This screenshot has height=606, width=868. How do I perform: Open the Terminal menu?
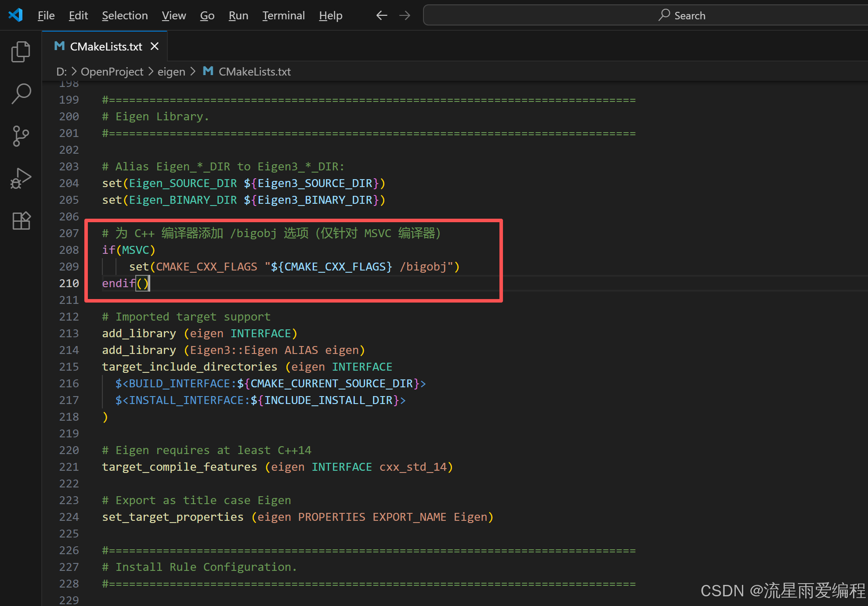tap(283, 15)
